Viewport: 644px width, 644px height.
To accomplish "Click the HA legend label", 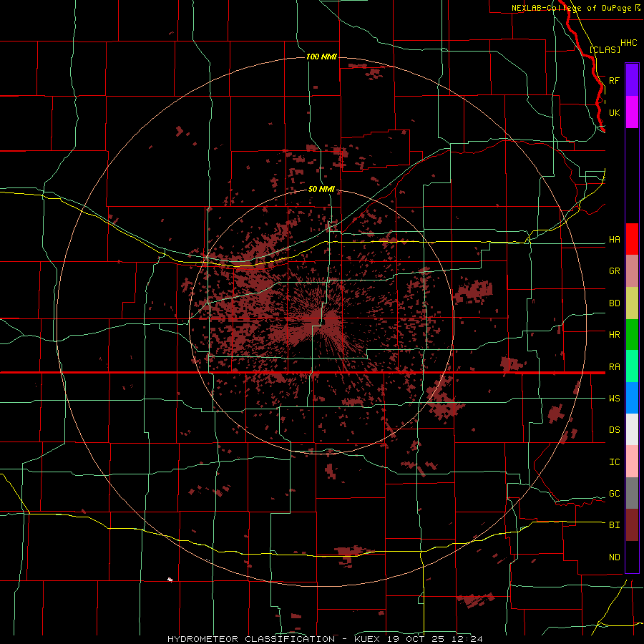I will (614, 240).
